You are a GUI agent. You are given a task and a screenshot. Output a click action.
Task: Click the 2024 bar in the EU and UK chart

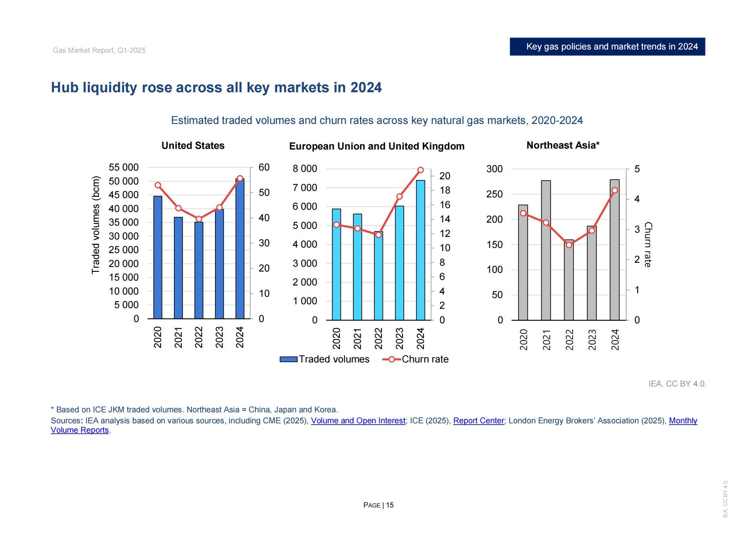pyautogui.click(x=420, y=250)
